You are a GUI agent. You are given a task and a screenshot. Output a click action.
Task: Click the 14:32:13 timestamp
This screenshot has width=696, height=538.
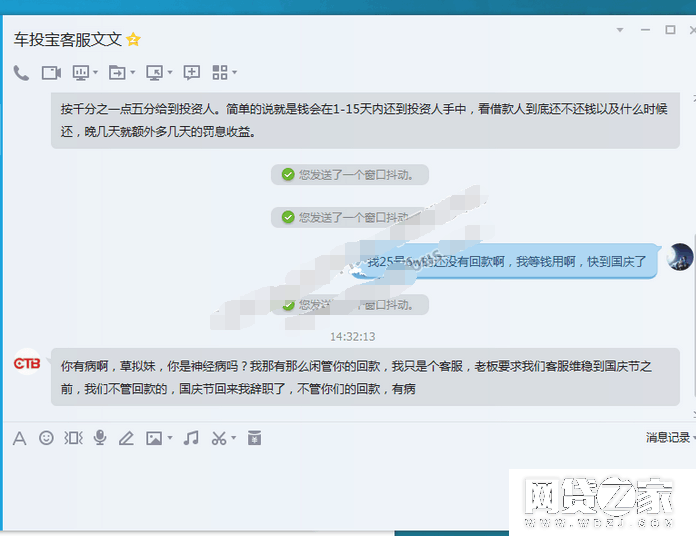352,336
